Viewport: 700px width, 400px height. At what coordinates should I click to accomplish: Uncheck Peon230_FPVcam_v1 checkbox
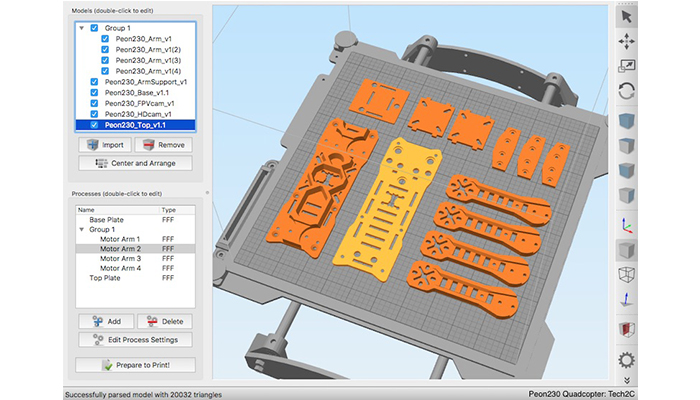94,103
